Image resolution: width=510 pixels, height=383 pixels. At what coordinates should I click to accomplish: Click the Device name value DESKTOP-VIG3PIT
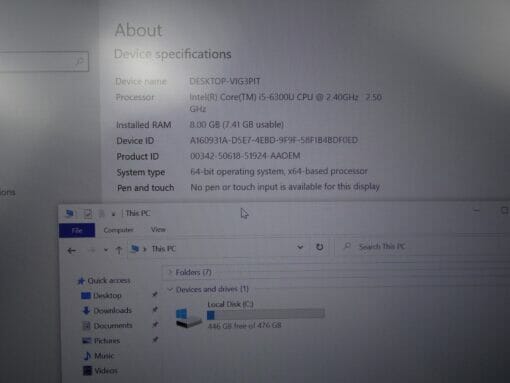pyautogui.click(x=225, y=81)
